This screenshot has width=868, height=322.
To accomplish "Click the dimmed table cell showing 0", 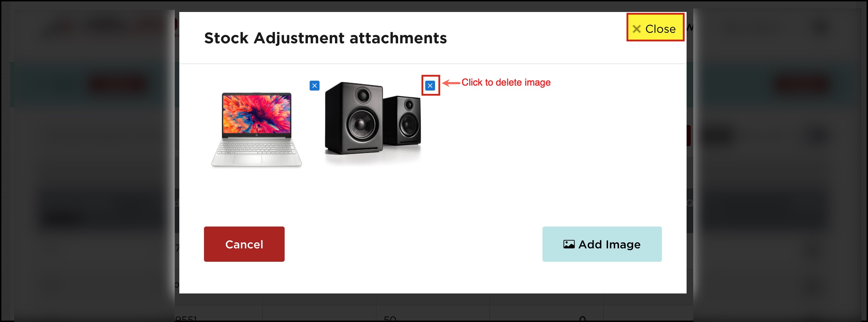I will 583,319.
